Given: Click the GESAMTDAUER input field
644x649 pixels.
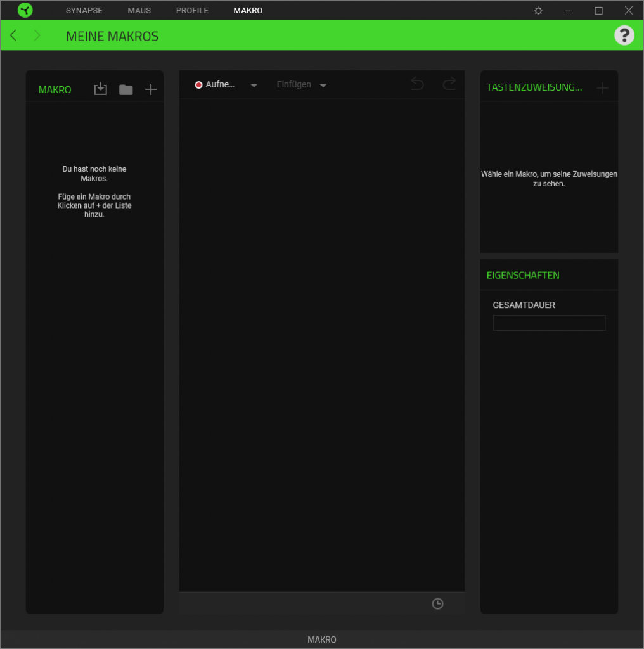Looking at the screenshot, I should pyautogui.click(x=549, y=323).
